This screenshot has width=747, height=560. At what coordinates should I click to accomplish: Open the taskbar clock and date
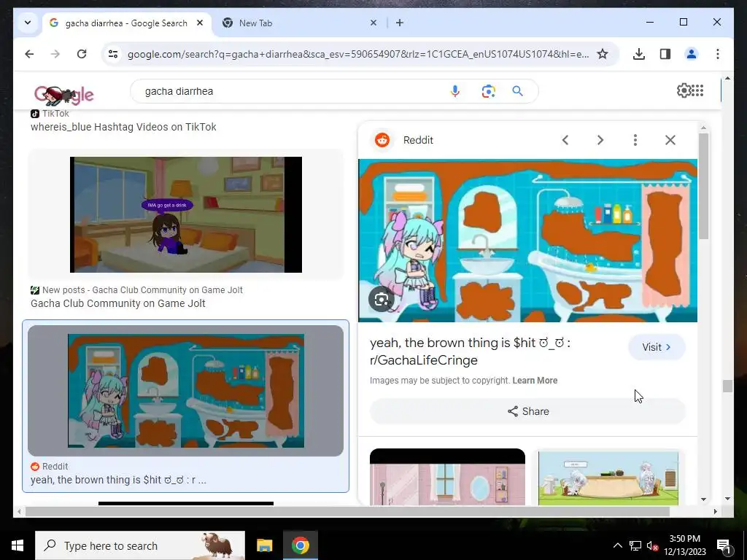pyautogui.click(x=684, y=545)
